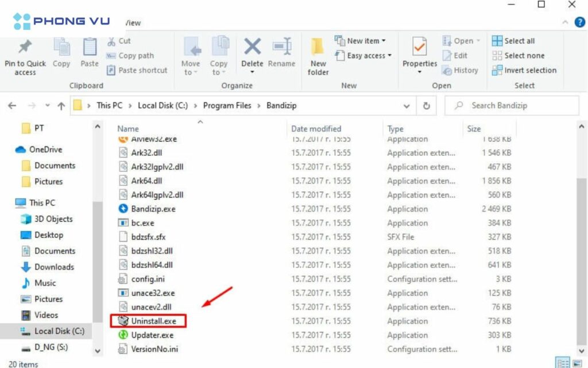Launch the Updater.exe program

pyautogui.click(x=150, y=335)
